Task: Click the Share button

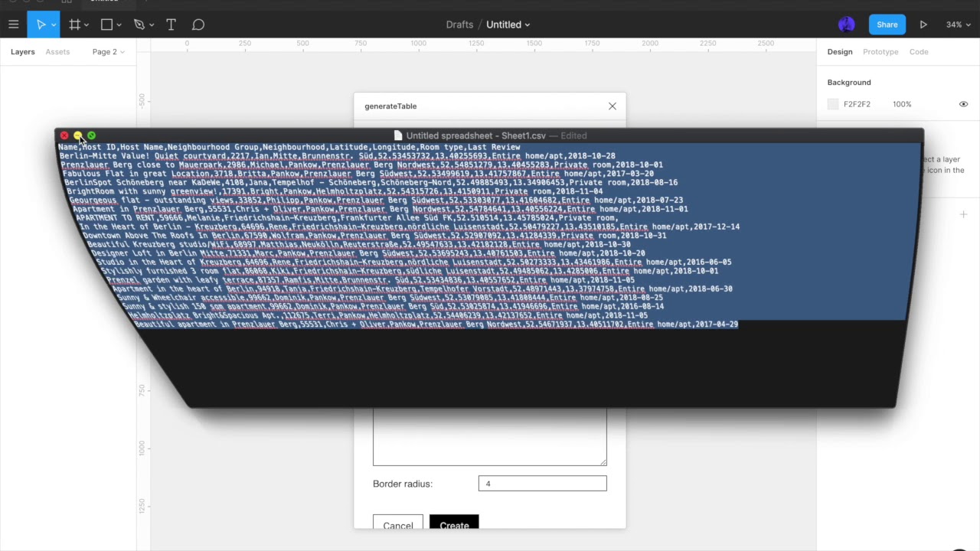Action: (887, 24)
